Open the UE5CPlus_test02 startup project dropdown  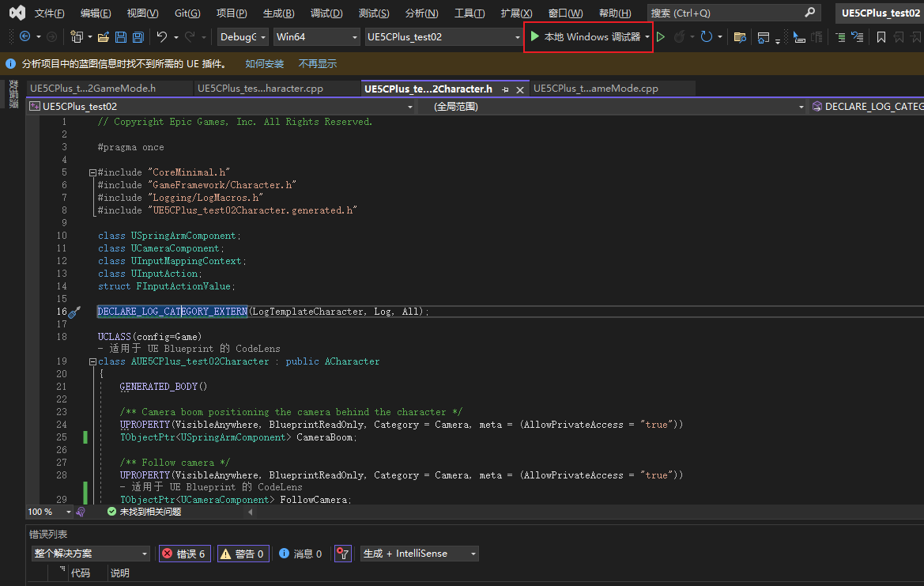pyautogui.click(x=443, y=36)
